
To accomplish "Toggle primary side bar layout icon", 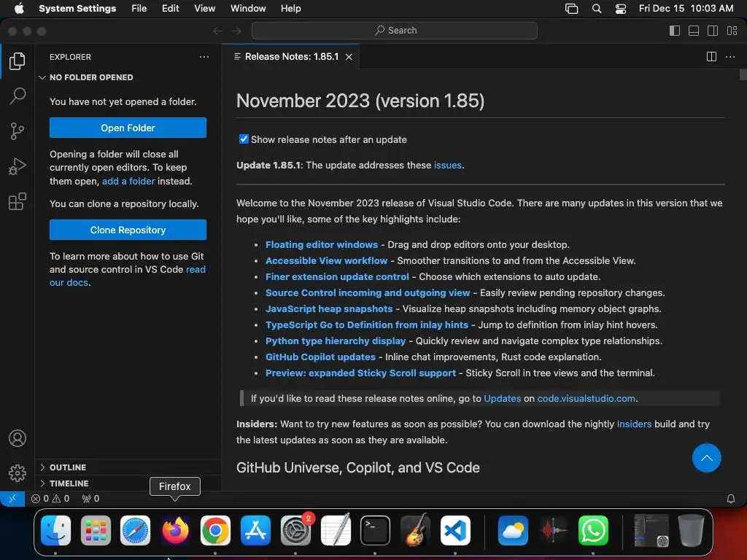I will pos(675,31).
